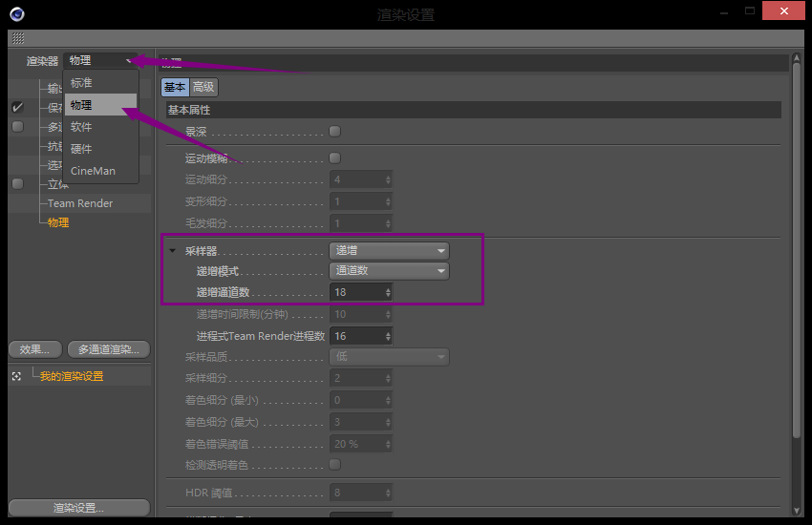Enable the 景深 checkbox
The height and width of the screenshot is (525, 812).
pyautogui.click(x=334, y=131)
